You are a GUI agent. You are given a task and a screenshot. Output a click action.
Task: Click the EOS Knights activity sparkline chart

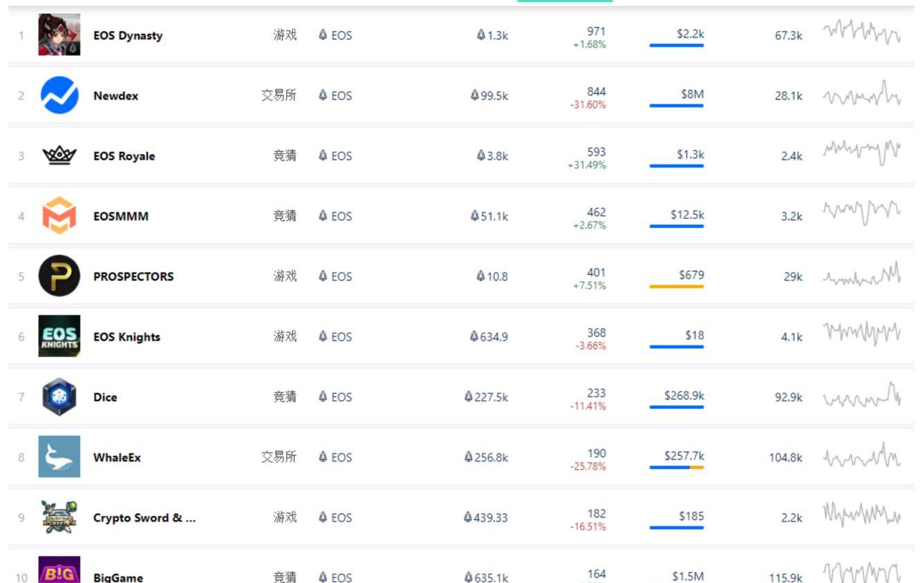862,334
